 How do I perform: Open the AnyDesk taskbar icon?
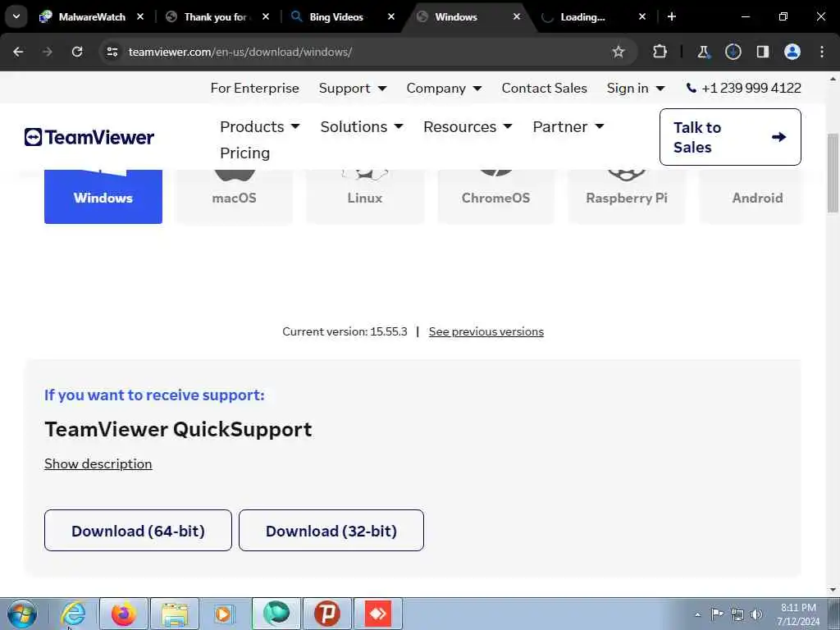pyautogui.click(x=378, y=614)
